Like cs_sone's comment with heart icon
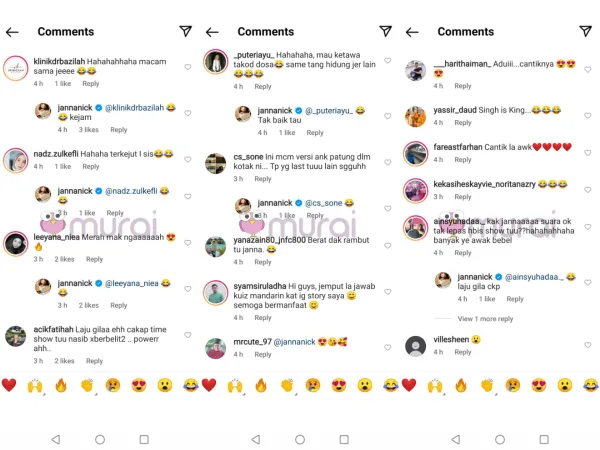This screenshot has height=450, width=600. click(x=388, y=162)
